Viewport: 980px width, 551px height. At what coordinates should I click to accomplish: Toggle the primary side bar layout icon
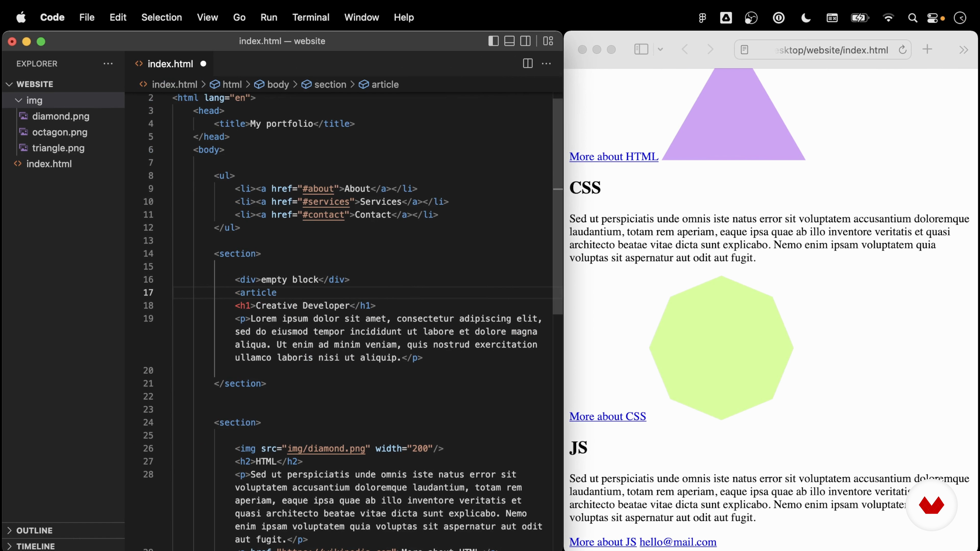click(x=493, y=41)
